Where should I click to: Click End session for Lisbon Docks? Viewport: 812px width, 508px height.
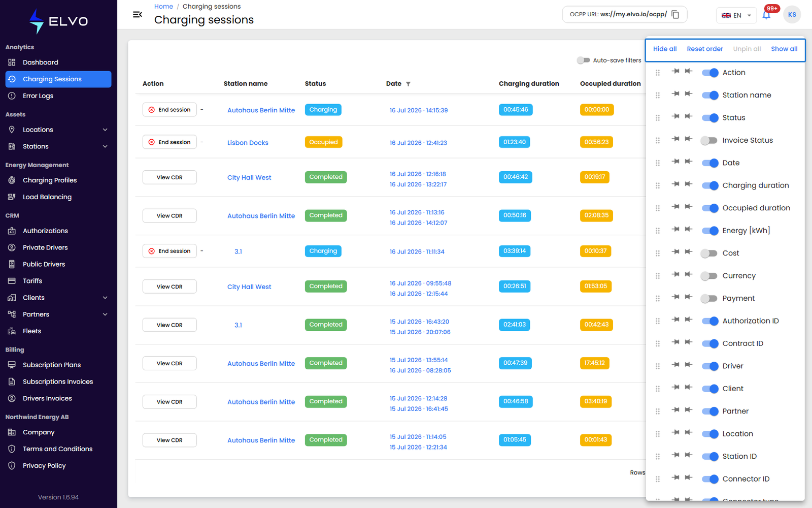170,142
